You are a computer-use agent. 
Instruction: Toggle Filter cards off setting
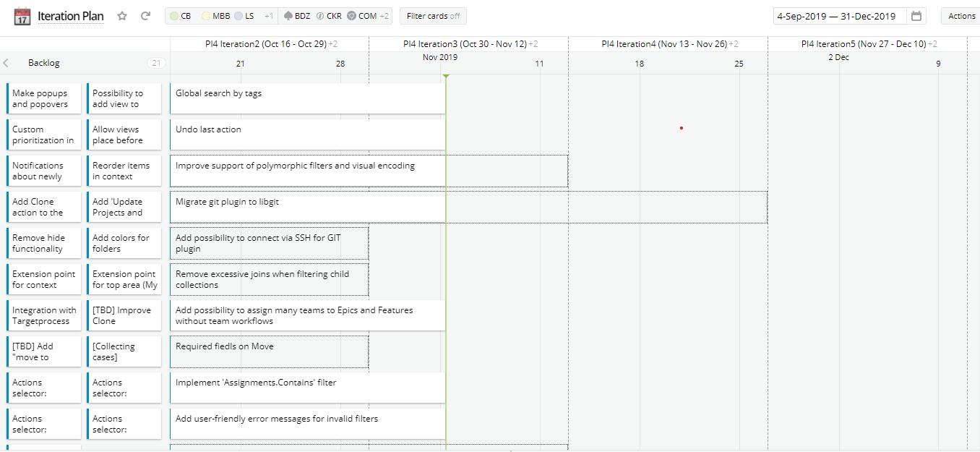click(433, 15)
